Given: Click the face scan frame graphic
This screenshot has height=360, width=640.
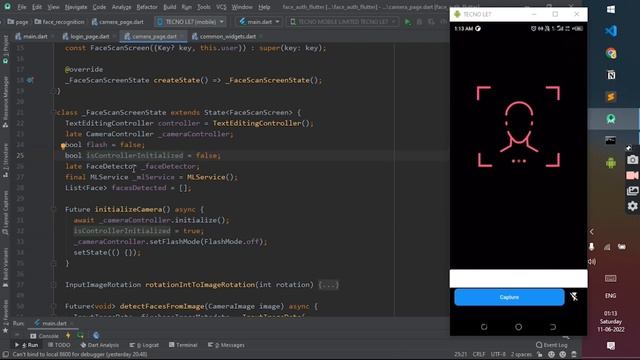Looking at the screenshot, I should [518, 127].
